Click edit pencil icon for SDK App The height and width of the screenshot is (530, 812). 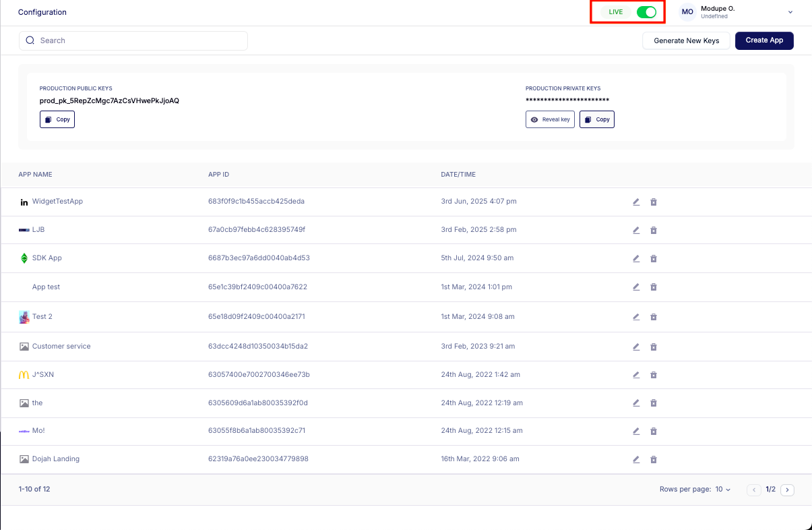click(636, 258)
